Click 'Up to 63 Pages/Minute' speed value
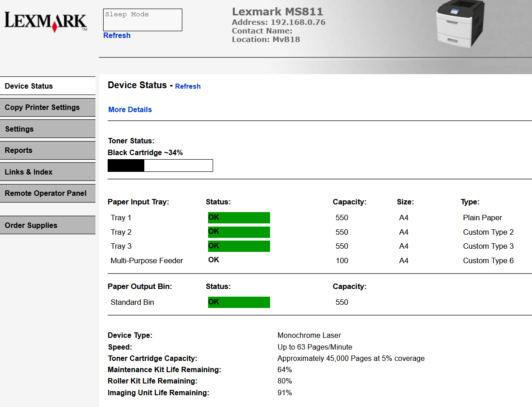This screenshot has height=407, width=532. click(315, 347)
